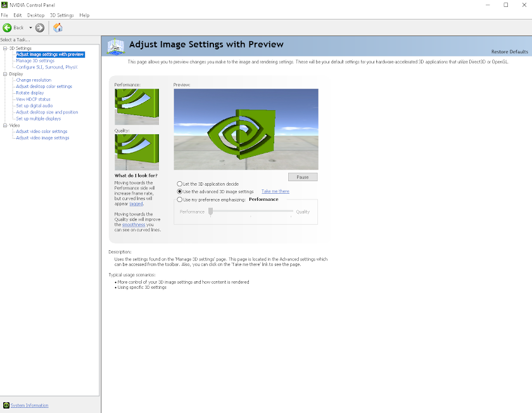Open the 3D Settings menu
Viewport: 532px width, 413px height.
[x=62, y=15]
